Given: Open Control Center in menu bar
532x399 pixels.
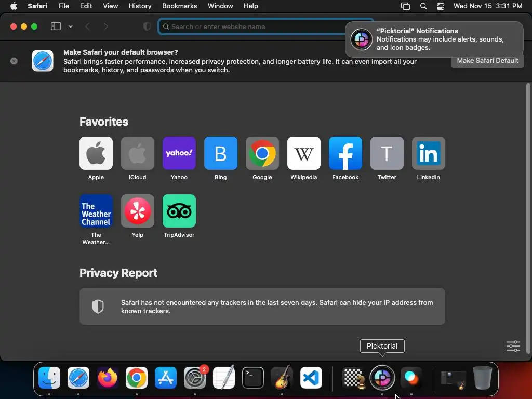Looking at the screenshot, I should click(x=441, y=6).
